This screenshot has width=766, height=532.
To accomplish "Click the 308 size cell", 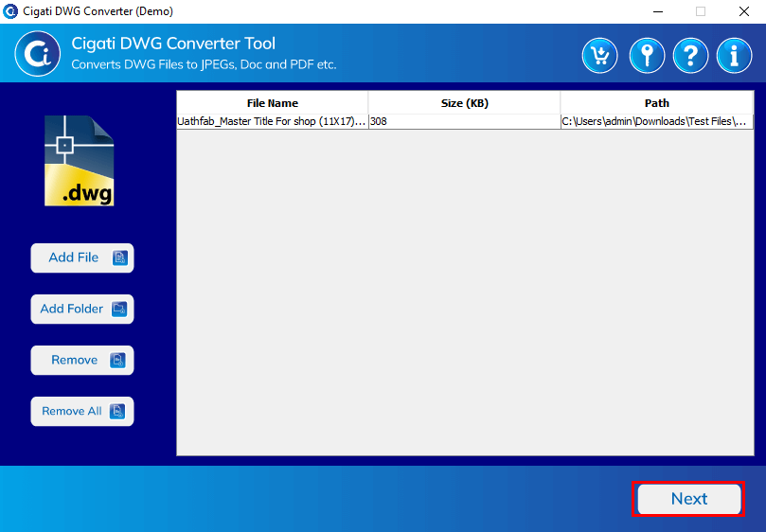I will pos(464,122).
